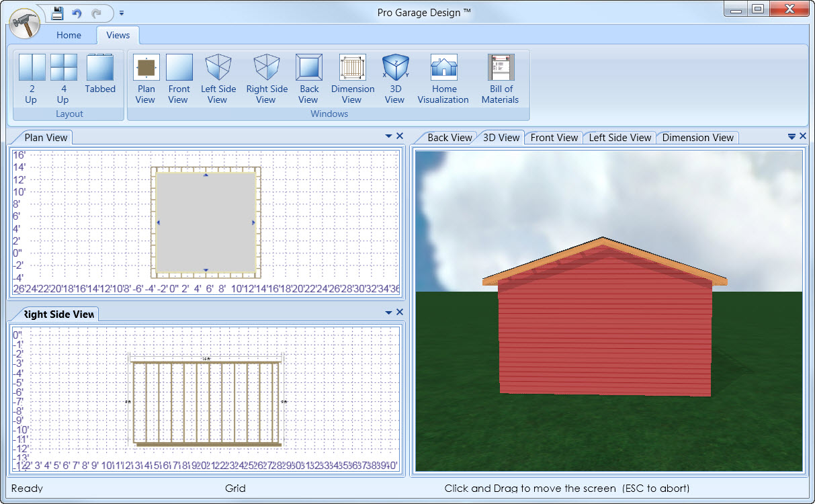Select the Back View tab
Screen dimensions: 815x504
(449, 137)
